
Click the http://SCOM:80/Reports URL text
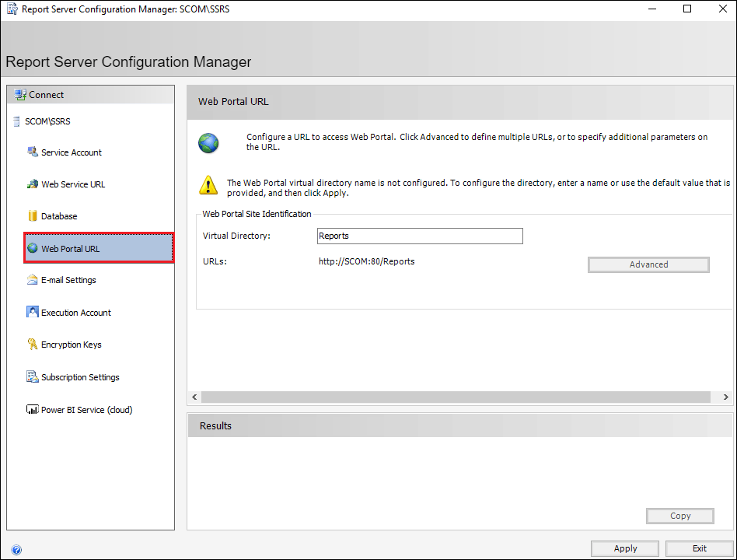[367, 261]
